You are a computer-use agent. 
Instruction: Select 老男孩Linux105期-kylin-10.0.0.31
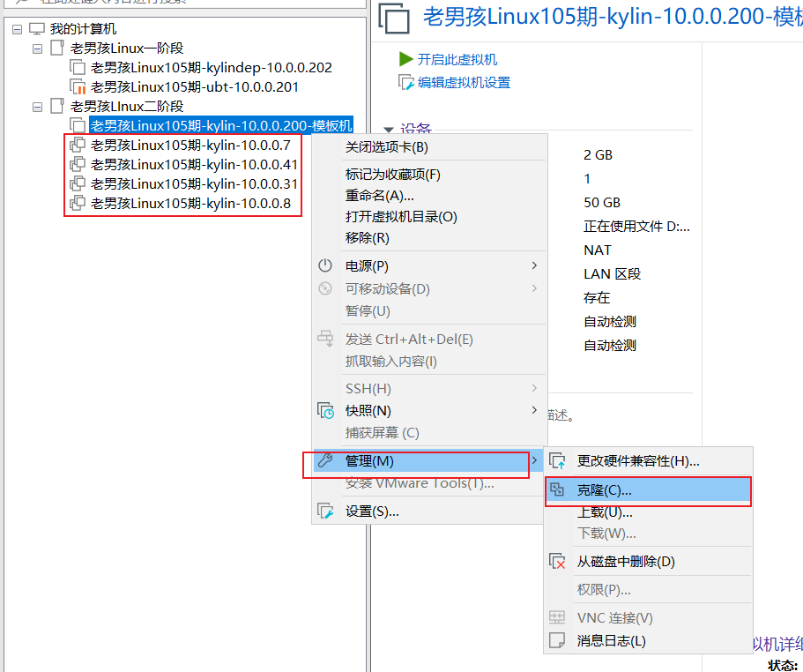coord(194,184)
